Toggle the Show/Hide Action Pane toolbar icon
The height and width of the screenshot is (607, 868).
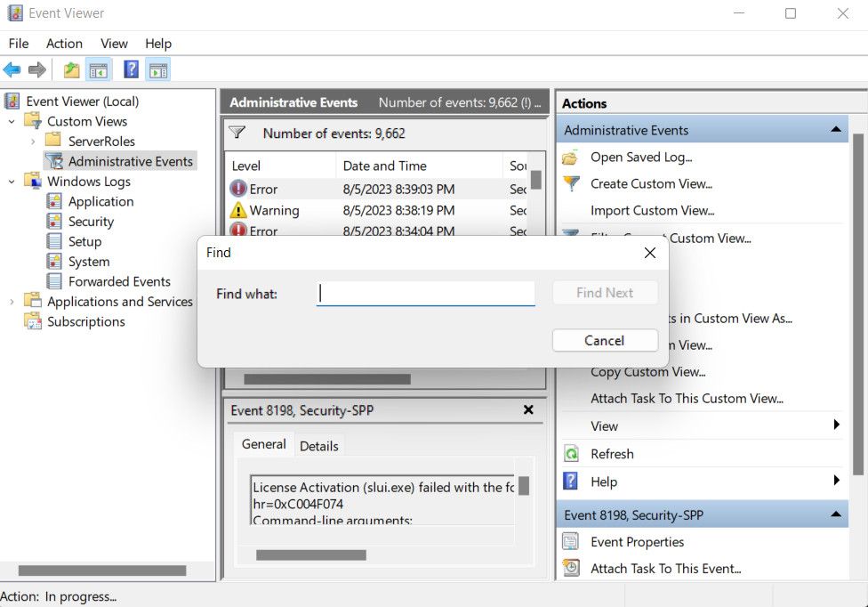pos(158,69)
